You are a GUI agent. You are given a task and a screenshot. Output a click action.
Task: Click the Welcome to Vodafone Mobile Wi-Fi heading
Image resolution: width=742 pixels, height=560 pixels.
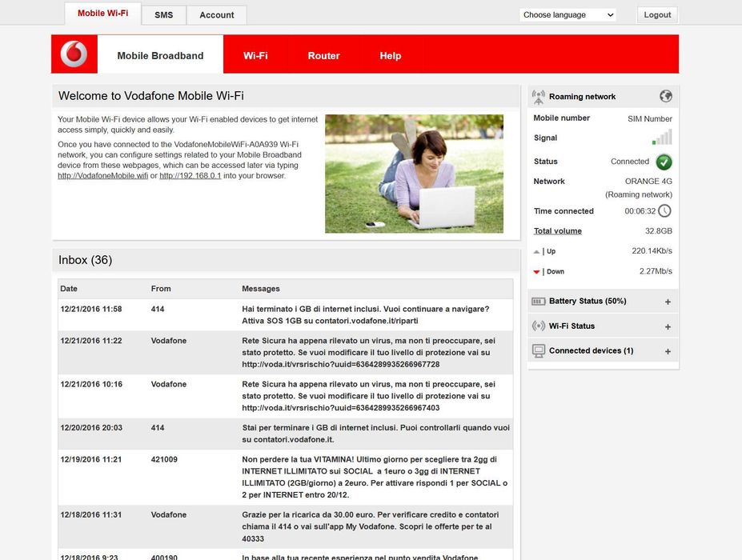[x=151, y=95]
